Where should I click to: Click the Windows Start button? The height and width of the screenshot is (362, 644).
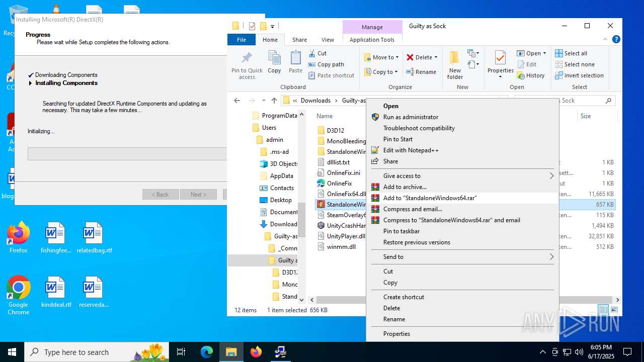pyautogui.click(x=12, y=352)
